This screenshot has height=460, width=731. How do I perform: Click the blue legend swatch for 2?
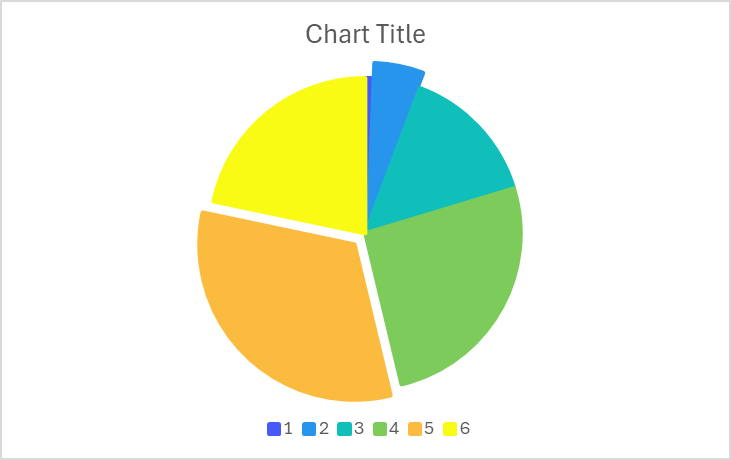309,429
